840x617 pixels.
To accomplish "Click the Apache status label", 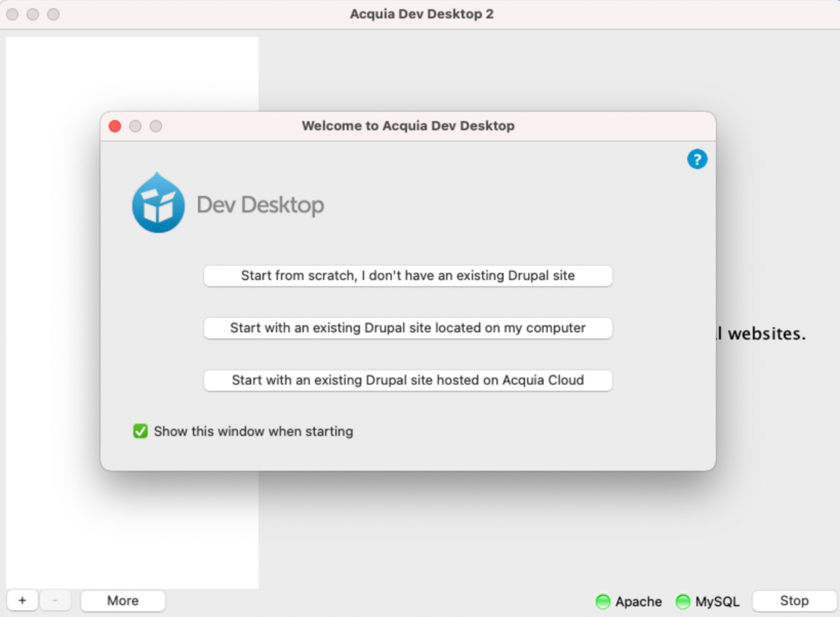I will click(638, 602).
